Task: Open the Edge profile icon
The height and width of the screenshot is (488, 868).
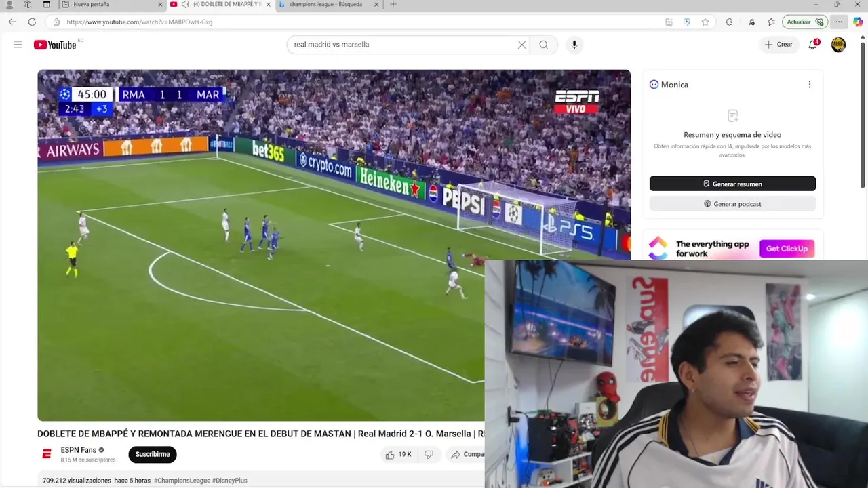Action: point(9,5)
